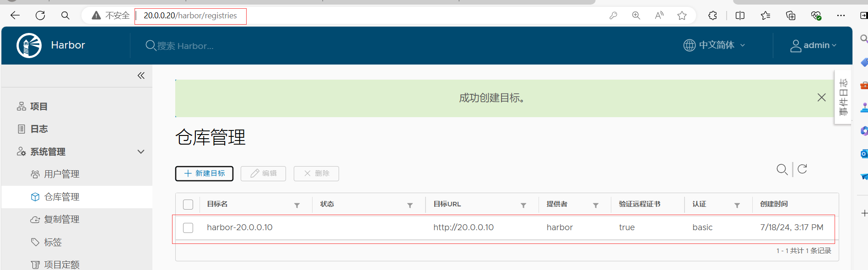Filter the 目标URL column
The width and height of the screenshot is (868, 270).
(523, 205)
